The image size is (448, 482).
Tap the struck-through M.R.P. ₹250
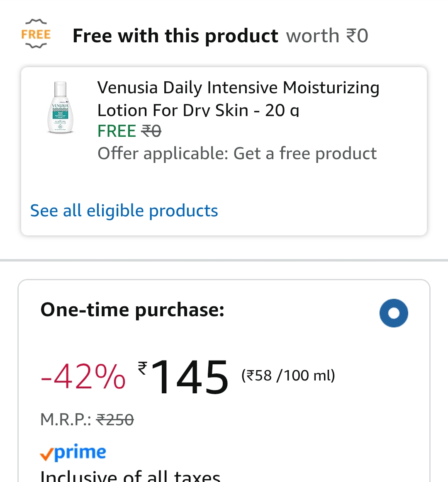coord(115,420)
